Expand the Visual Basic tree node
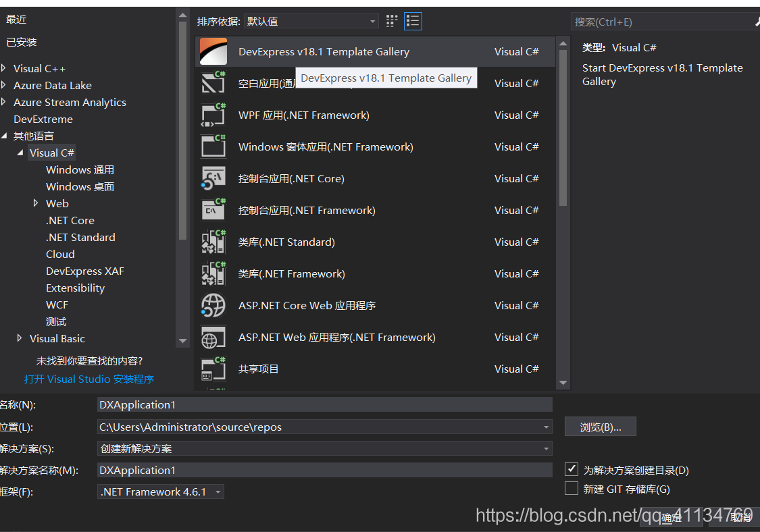This screenshot has width=760, height=532. pos(20,338)
